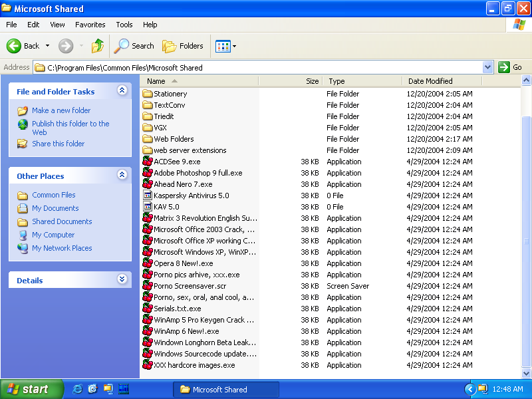Click the Microsoft Shared taskbar button
This screenshot has height=399, width=532.
coord(226,389)
